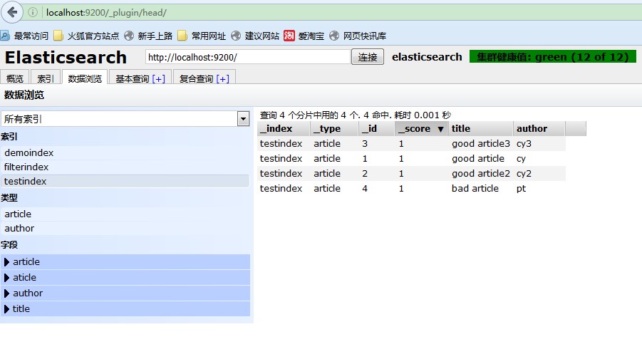
Task: Click the 连接 connect button
Action: 367,57
